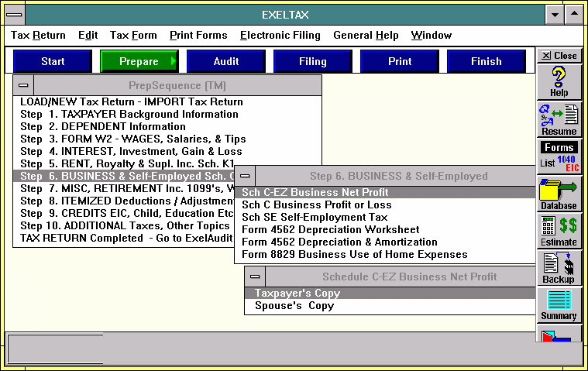Close the sidebar with Close button
Viewport: 588px width, 371px height.
[559, 56]
